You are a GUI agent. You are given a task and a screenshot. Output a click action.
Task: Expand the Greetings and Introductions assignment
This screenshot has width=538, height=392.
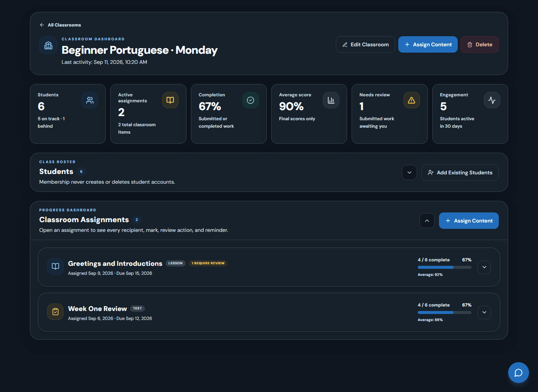click(484, 267)
